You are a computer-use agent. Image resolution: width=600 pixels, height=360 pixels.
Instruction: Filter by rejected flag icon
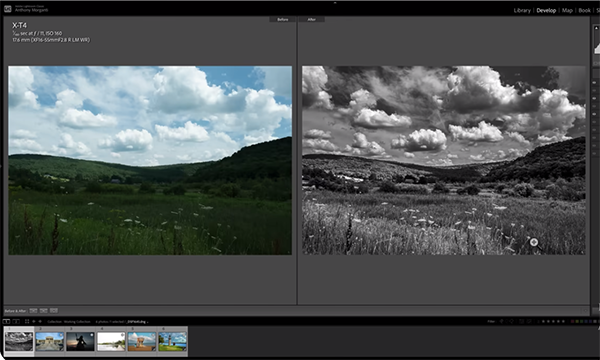pos(512,321)
